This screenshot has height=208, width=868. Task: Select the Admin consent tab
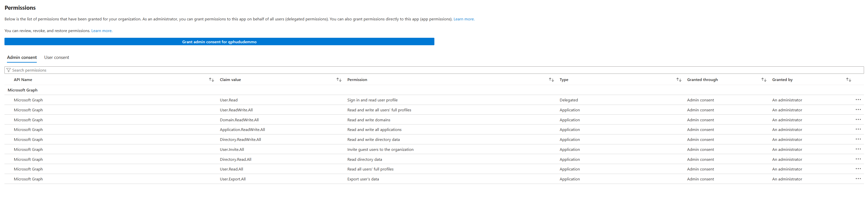click(x=22, y=58)
